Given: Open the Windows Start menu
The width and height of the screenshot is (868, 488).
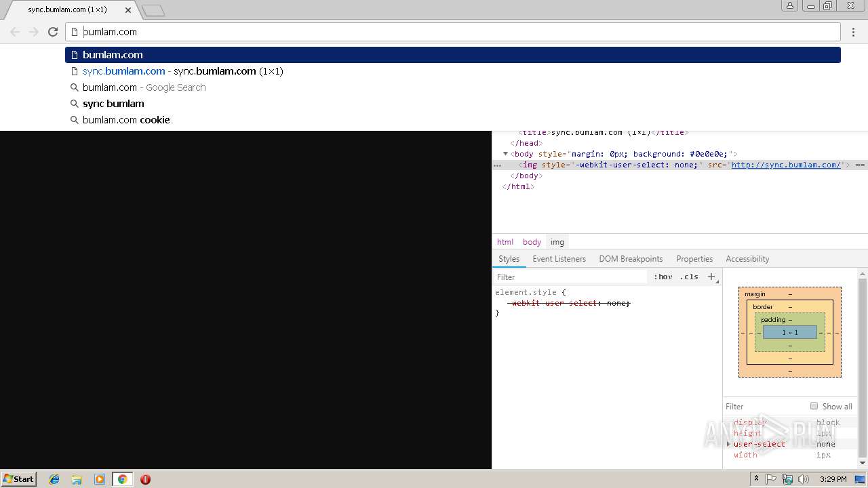Looking at the screenshot, I should click(18, 479).
